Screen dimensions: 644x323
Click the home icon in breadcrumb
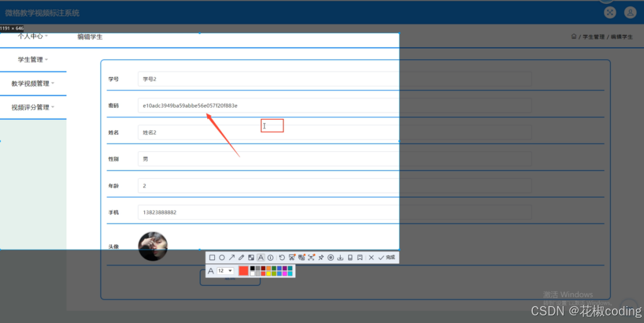click(574, 37)
